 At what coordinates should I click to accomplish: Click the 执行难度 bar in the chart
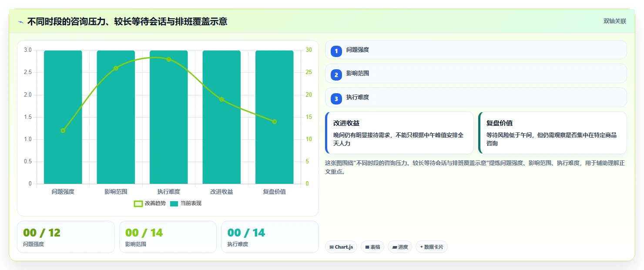click(169, 117)
